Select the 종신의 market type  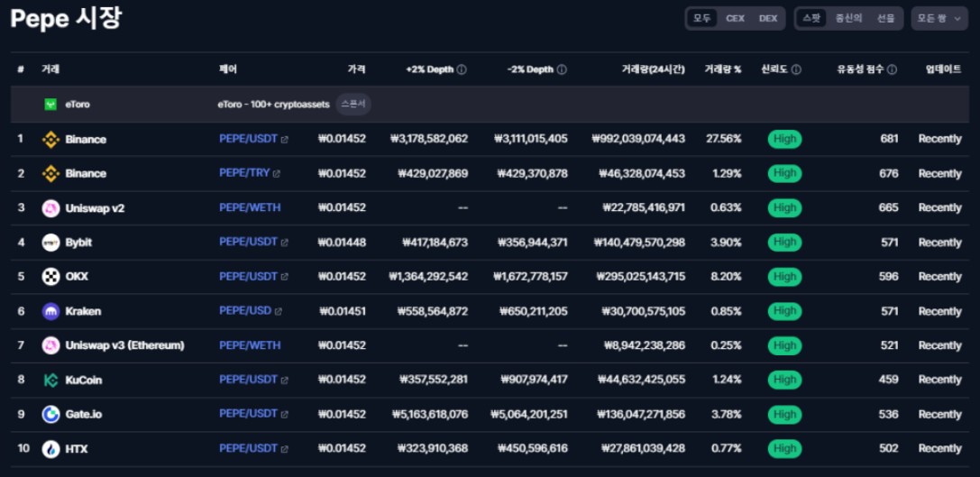tap(848, 18)
